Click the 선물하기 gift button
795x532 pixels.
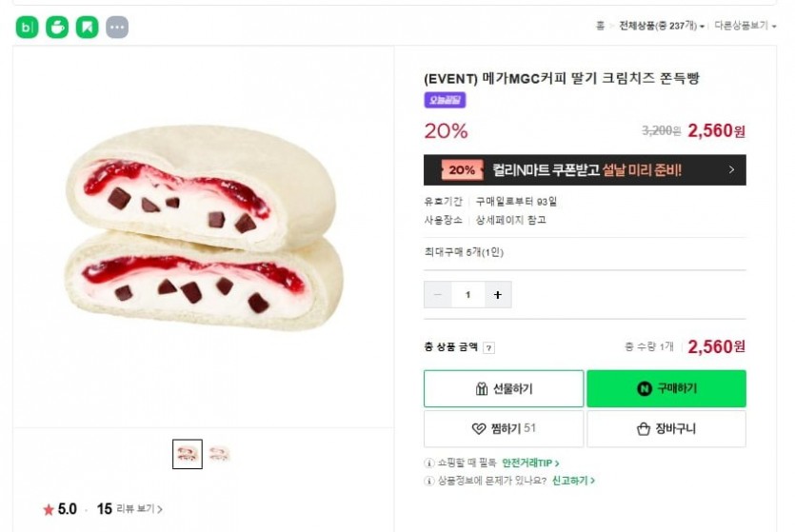pos(504,388)
